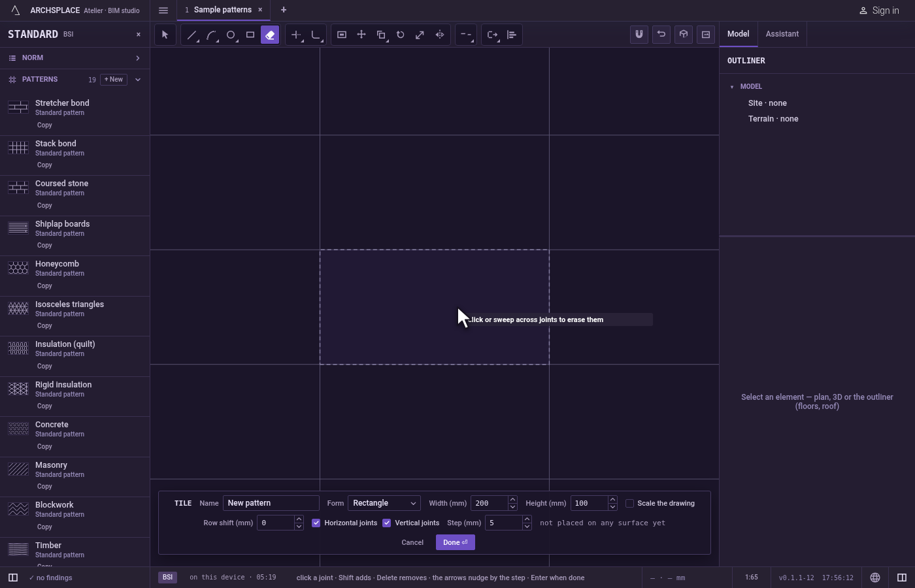Screen dimensions: 915x588
Task: Collapse the Patterns section chevron
Action: tap(138, 80)
